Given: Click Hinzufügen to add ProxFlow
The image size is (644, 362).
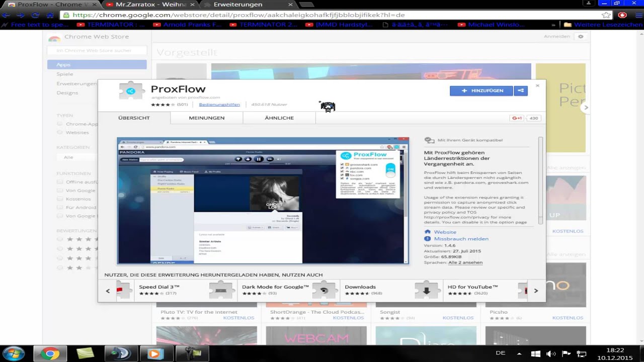Looking at the screenshot, I should pos(481,90).
